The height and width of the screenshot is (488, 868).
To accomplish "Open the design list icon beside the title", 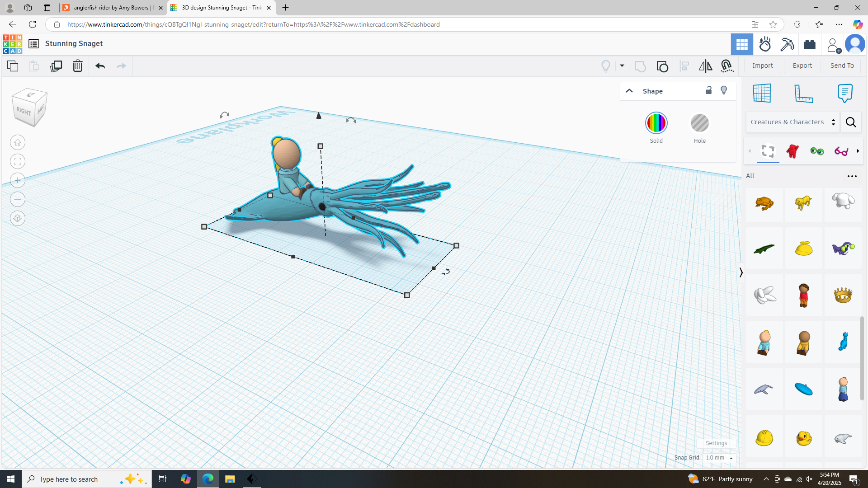I will (33, 44).
